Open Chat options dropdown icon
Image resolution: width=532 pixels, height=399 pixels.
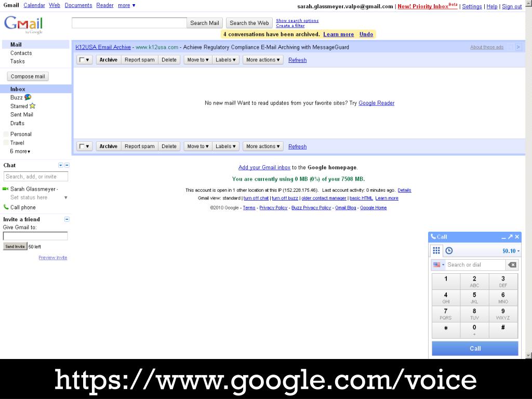pyautogui.click(x=60, y=165)
